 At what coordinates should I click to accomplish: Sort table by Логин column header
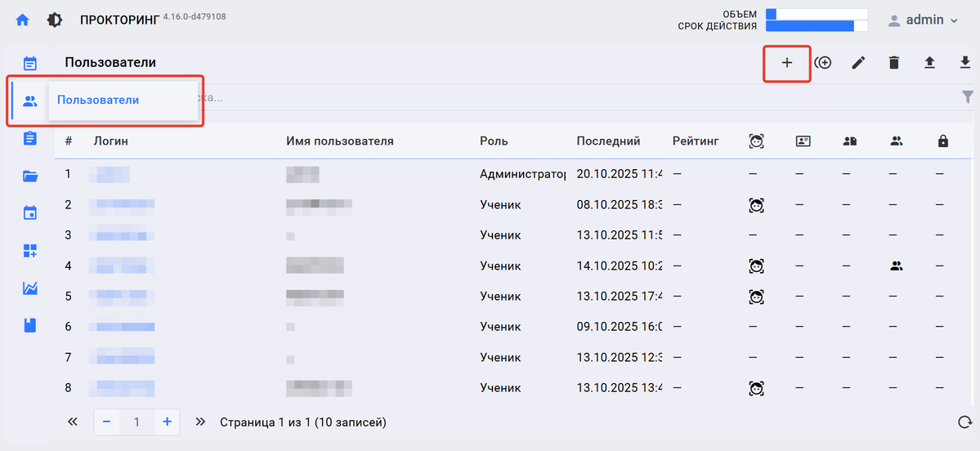[110, 141]
